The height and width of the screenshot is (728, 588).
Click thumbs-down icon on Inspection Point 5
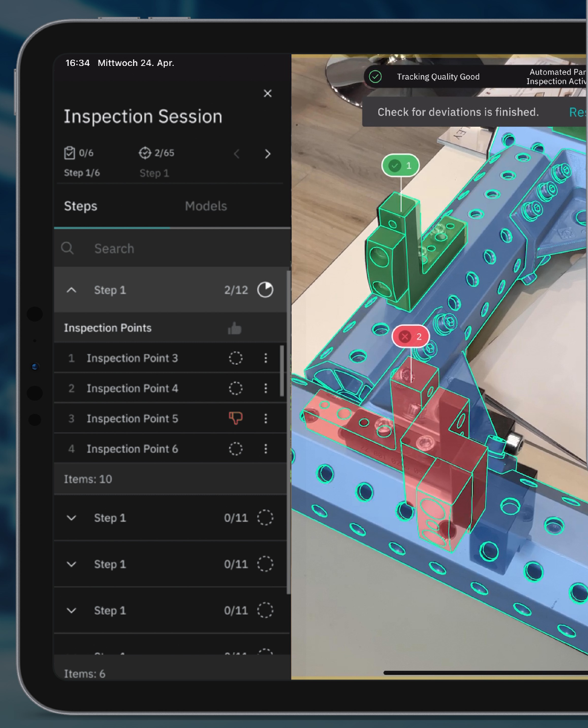point(236,418)
